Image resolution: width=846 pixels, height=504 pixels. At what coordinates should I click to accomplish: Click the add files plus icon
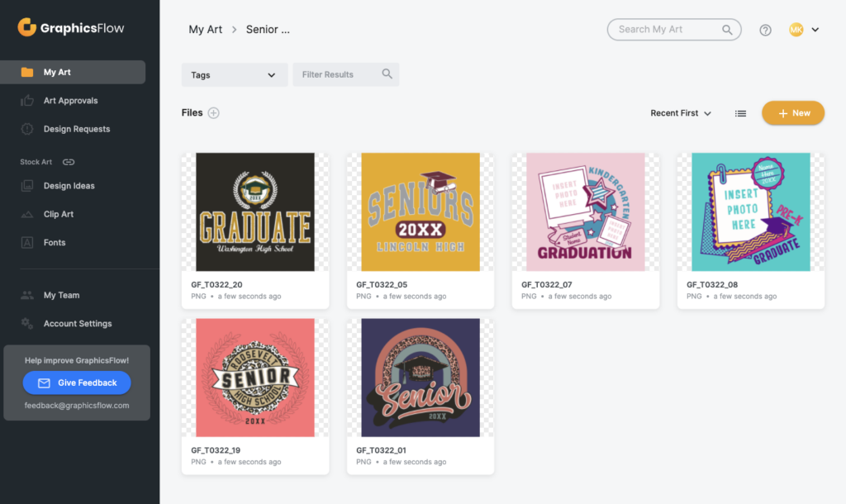pyautogui.click(x=213, y=113)
